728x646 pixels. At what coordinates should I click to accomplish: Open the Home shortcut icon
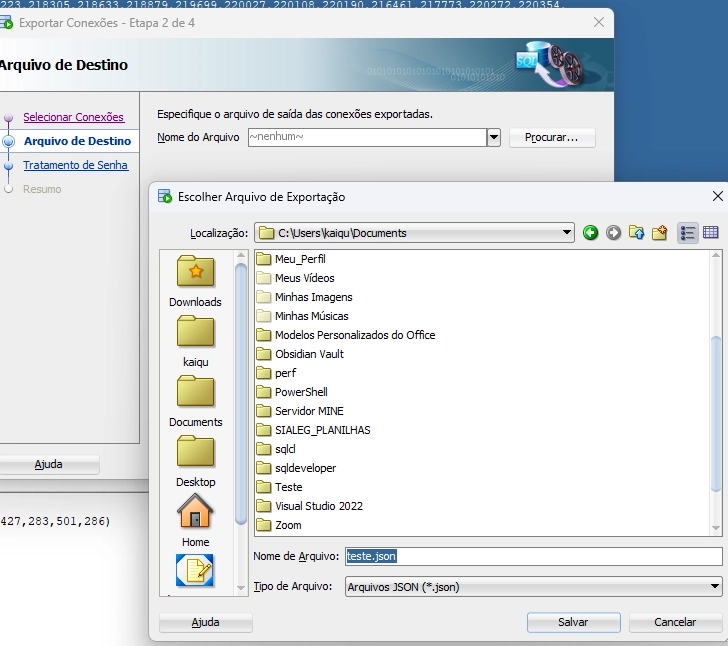[195, 520]
